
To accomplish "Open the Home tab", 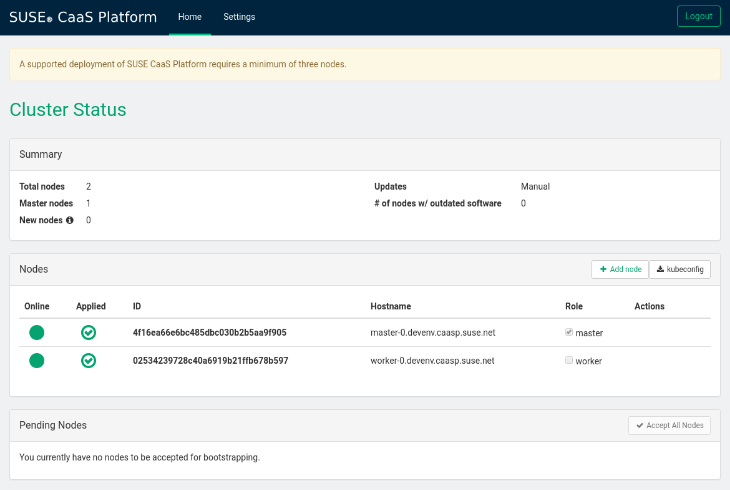I will (x=189, y=17).
